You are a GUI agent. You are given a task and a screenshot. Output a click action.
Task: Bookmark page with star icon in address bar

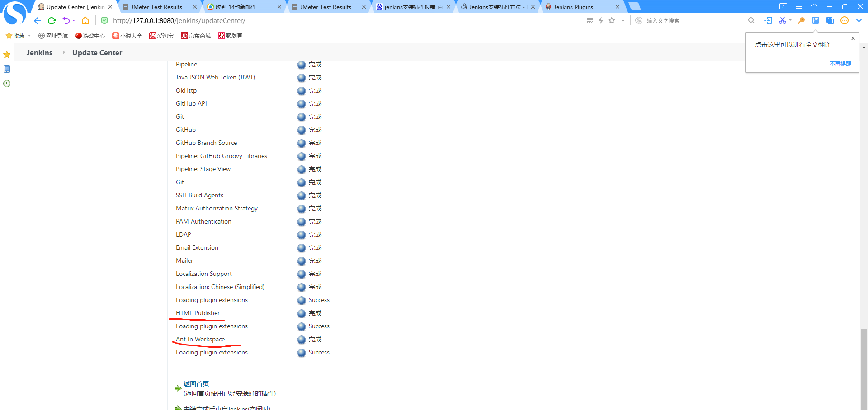(x=612, y=21)
